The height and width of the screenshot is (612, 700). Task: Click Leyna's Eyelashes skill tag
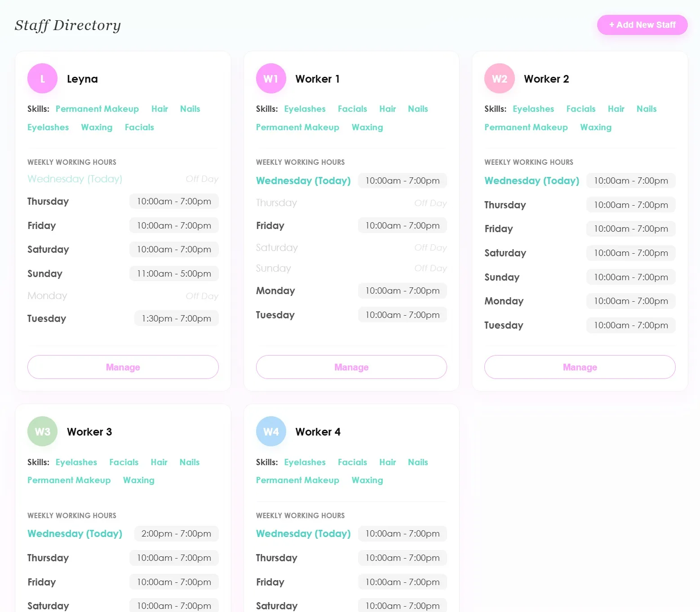[x=48, y=127]
